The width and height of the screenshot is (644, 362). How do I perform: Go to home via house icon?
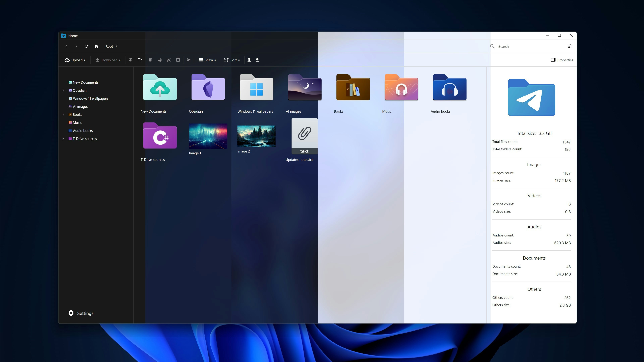tap(96, 46)
